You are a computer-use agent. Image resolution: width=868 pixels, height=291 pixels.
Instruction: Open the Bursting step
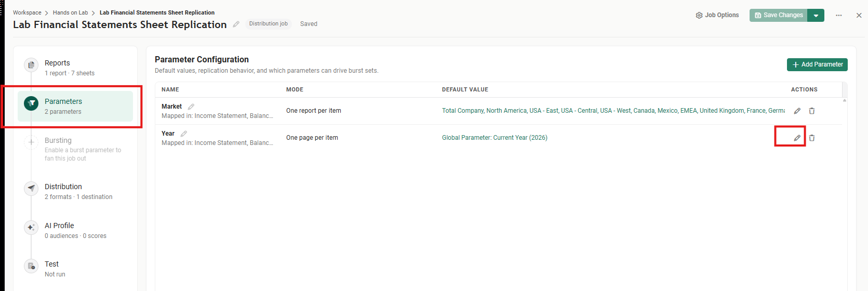click(x=75, y=149)
